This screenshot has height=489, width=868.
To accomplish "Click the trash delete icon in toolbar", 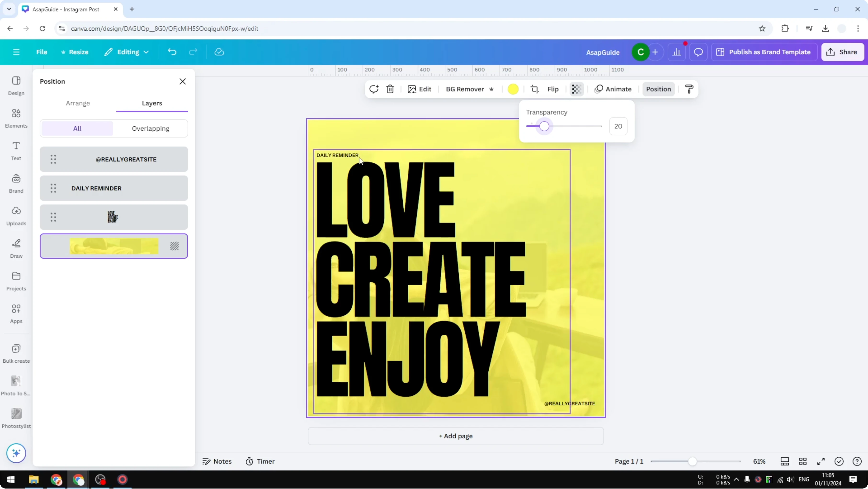I will click(390, 89).
